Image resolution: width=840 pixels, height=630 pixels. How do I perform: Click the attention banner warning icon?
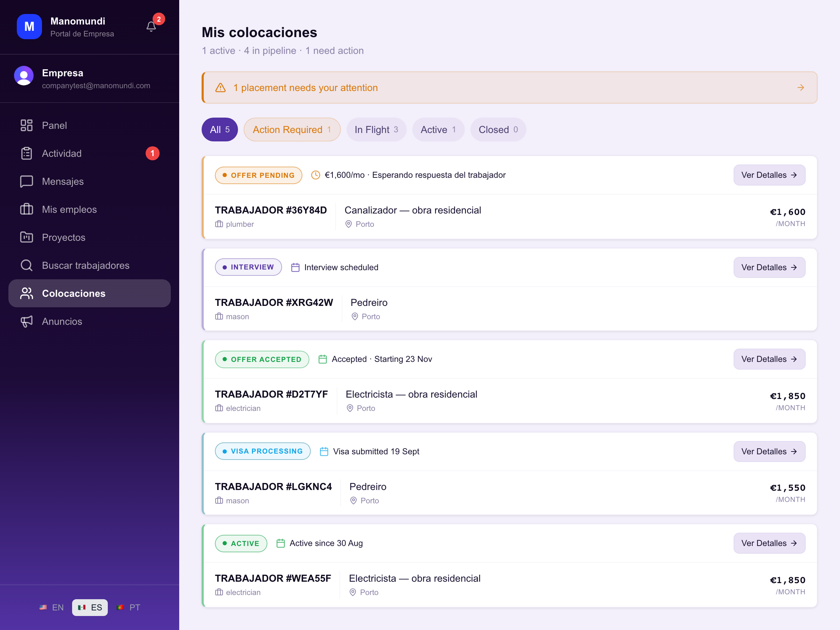[220, 88]
